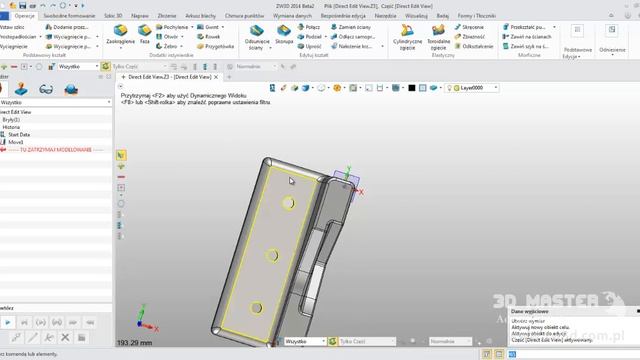Add a new document tab with plus button

[x=229, y=77]
